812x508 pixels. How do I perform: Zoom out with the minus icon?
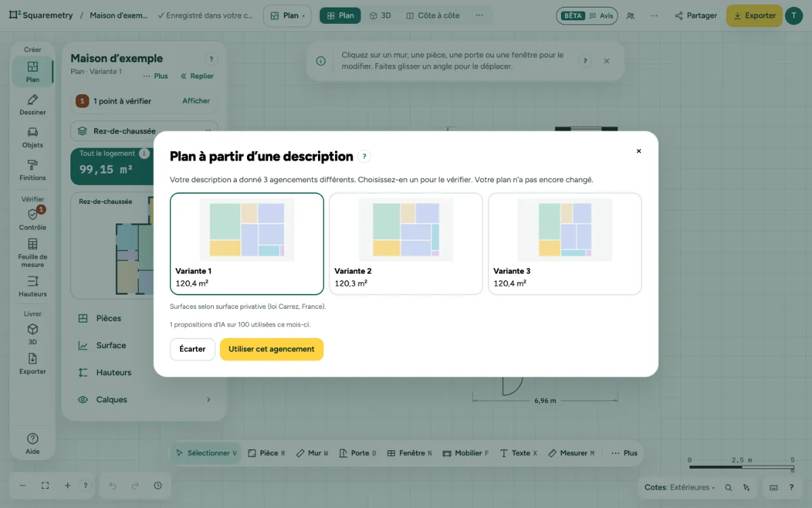pyautogui.click(x=22, y=486)
